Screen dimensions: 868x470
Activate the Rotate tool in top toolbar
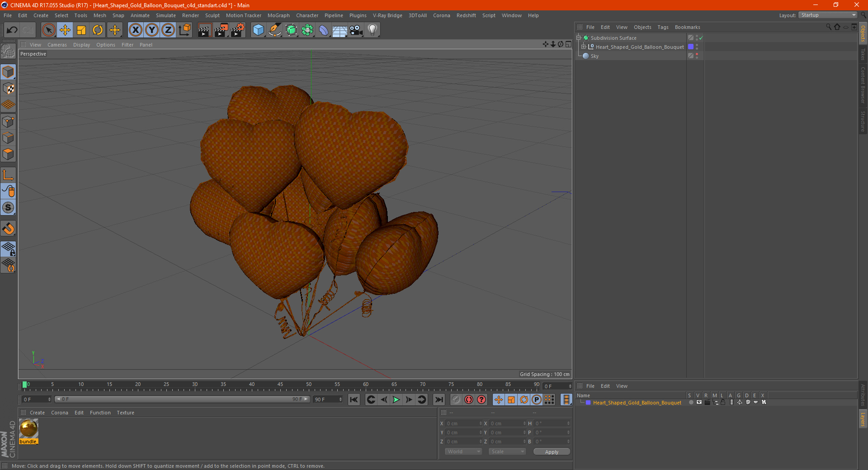[x=98, y=30]
